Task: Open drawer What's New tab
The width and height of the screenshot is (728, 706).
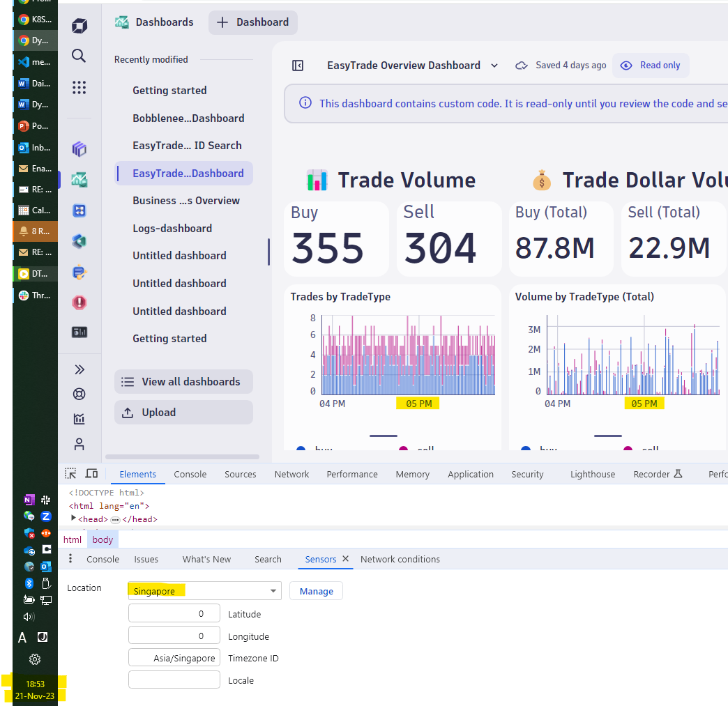Action: point(206,560)
